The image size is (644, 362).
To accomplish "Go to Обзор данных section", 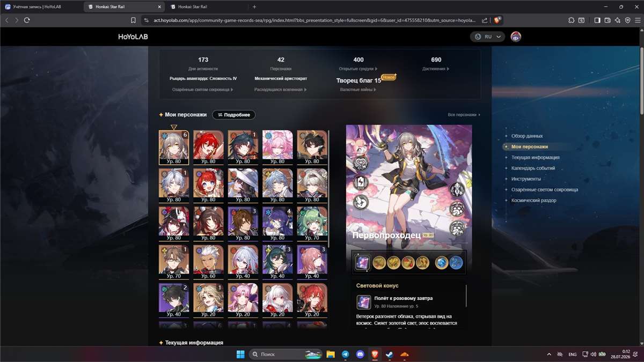I will point(526,136).
